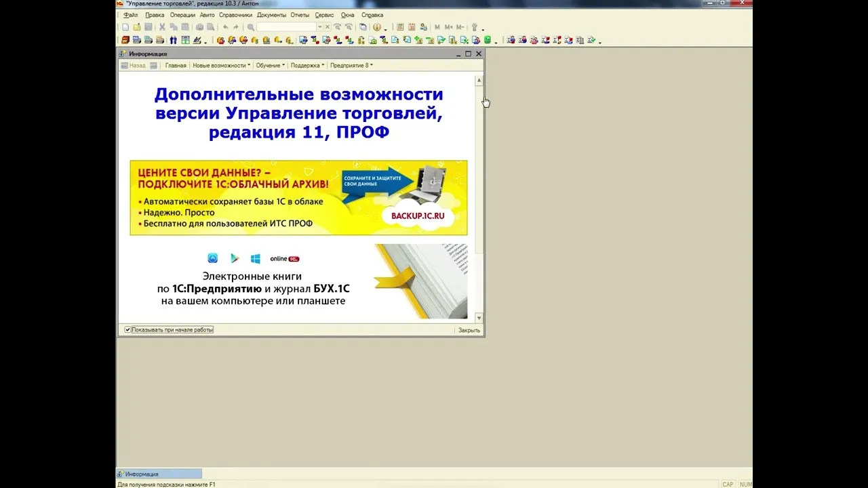
Task: Click the red book icon in second toolbar
Action: click(x=125, y=40)
